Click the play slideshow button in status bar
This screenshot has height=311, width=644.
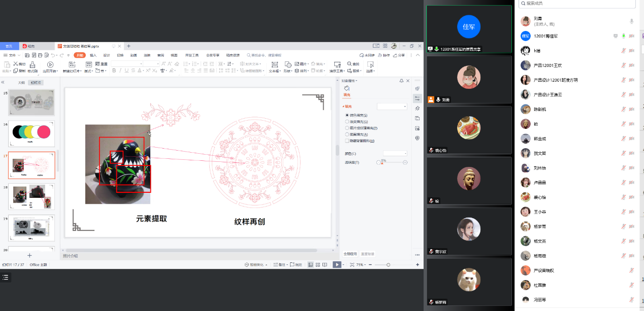(x=337, y=265)
